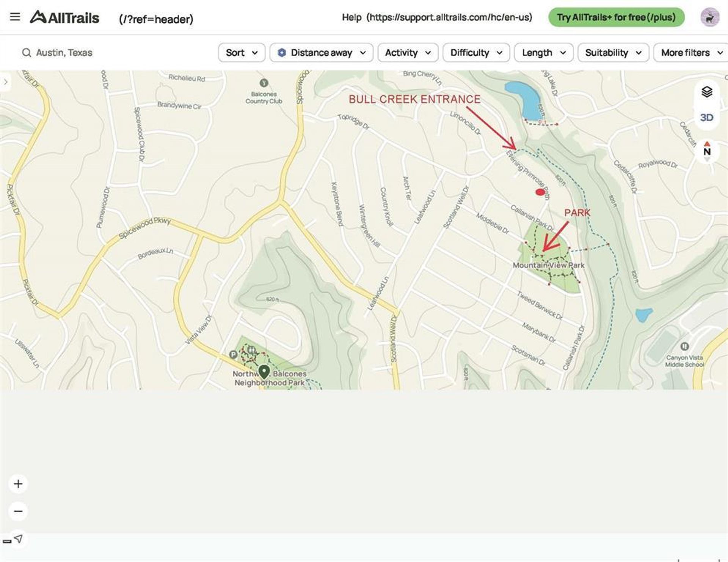Expand the side panel chevron on the map

[5, 82]
